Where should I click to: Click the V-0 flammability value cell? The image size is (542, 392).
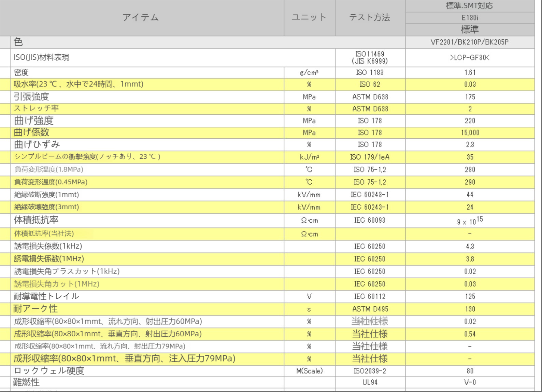pyautogui.click(x=470, y=382)
